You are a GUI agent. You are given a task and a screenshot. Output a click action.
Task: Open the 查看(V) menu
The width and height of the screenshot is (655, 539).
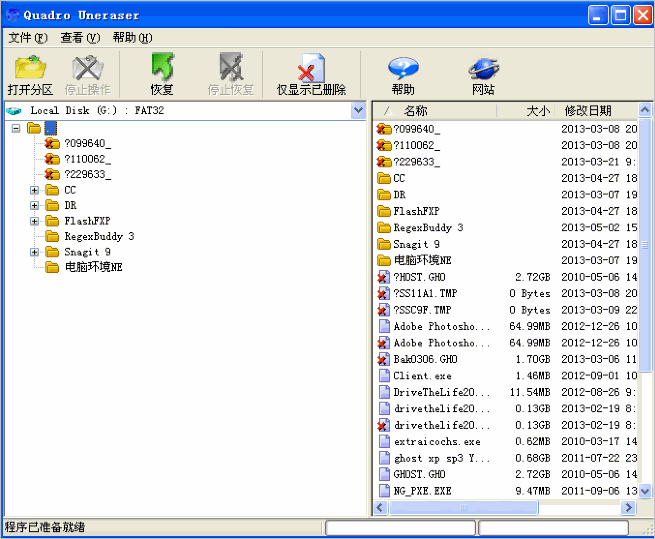pyautogui.click(x=80, y=38)
